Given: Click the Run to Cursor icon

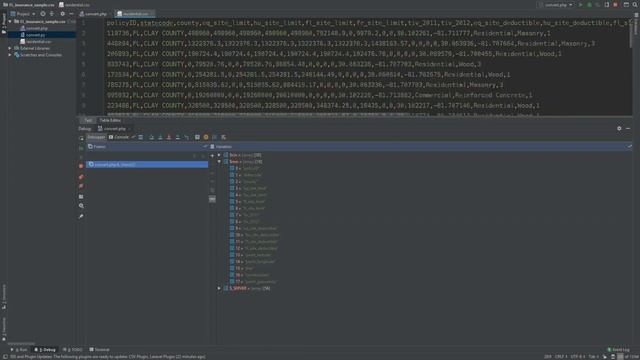Looking at the screenshot, I should pyautogui.click(x=187, y=137).
